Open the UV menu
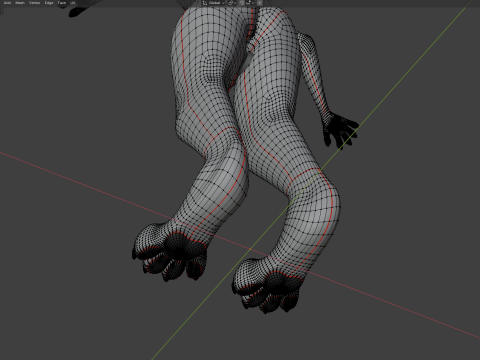The width and height of the screenshot is (480, 360). 73,3
